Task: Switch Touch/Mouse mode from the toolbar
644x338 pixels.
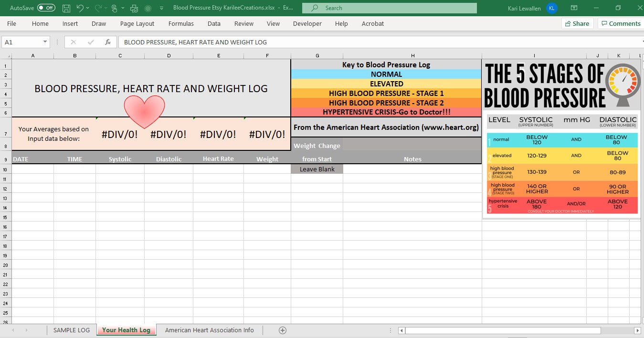Action: coord(115,8)
